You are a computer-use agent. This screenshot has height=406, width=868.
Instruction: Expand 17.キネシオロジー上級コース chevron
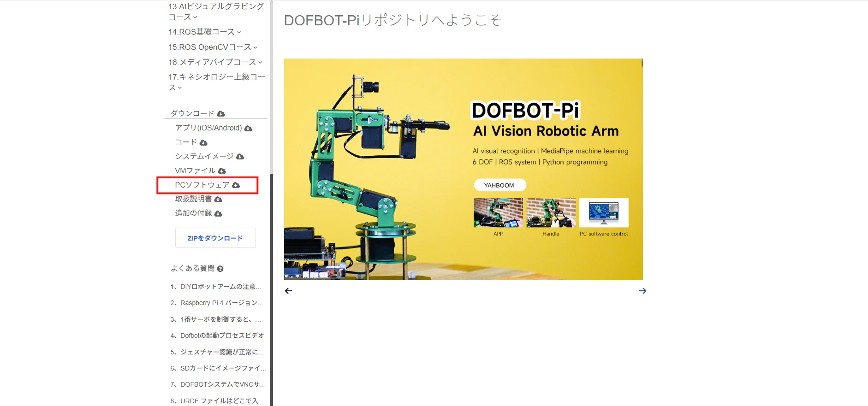coord(180,88)
